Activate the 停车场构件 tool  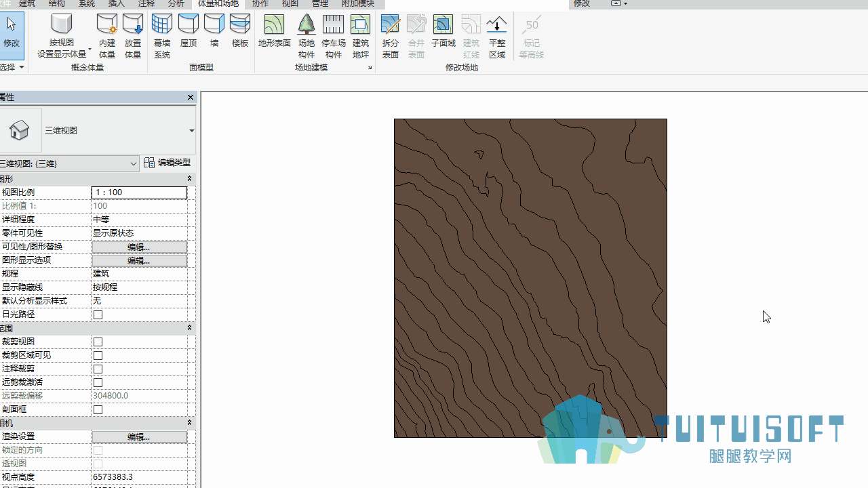[333, 36]
